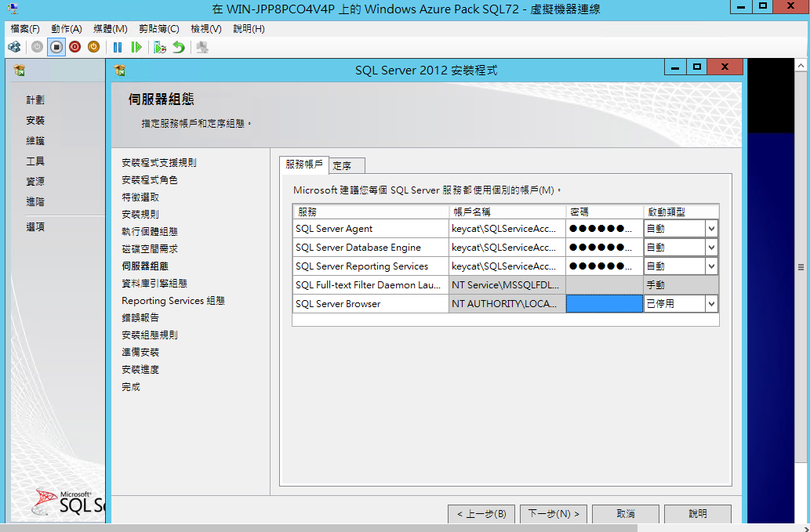
Task: Expand startup type dropdown for SQL Server Agent
Action: pos(711,229)
